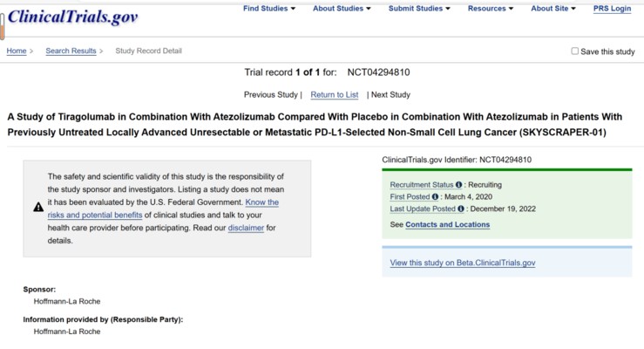This screenshot has width=644, height=349.
Task: Click the Last Update Posted info icon
Action: pyautogui.click(x=461, y=209)
